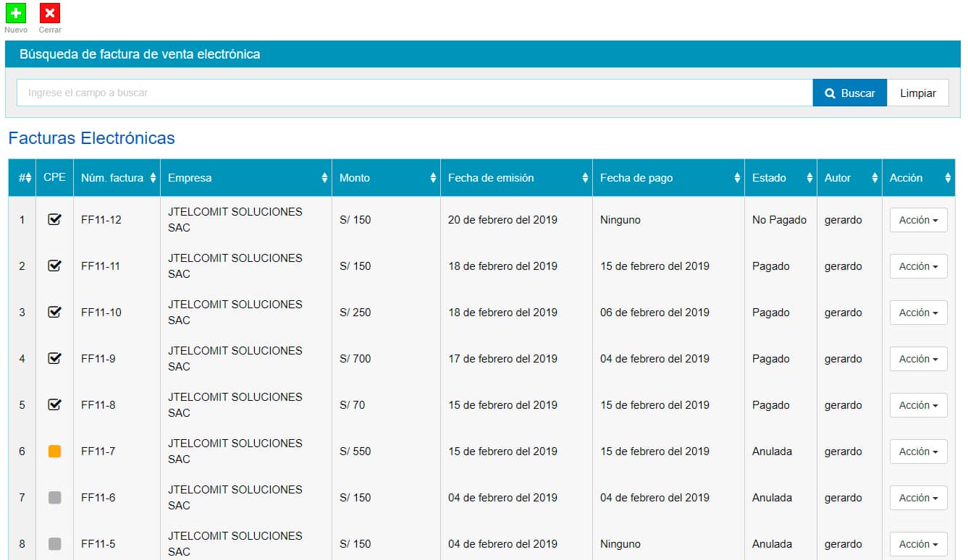Toggle CPE checkbox for invoice FF11-8
This screenshot has width=968, height=560.
point(54,404)
